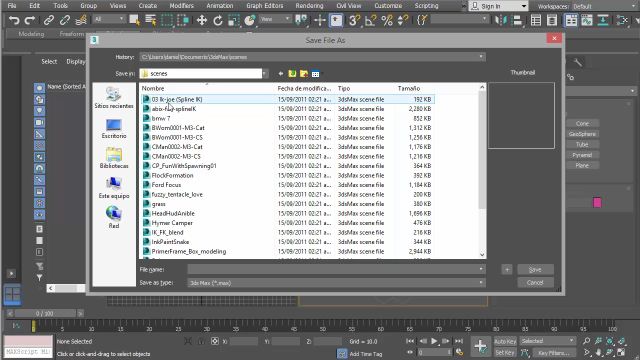This screenshot has width=640, height=360.
Task: Open the Rendering menu
Action: tap(309, 6)
